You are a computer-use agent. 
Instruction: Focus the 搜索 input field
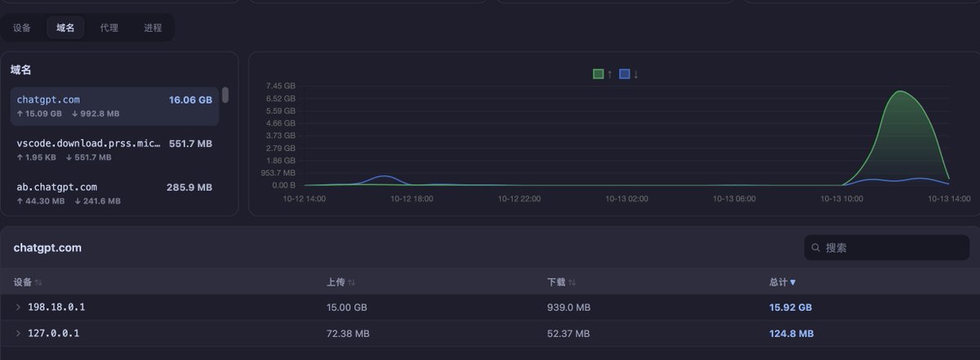[886, 247]
